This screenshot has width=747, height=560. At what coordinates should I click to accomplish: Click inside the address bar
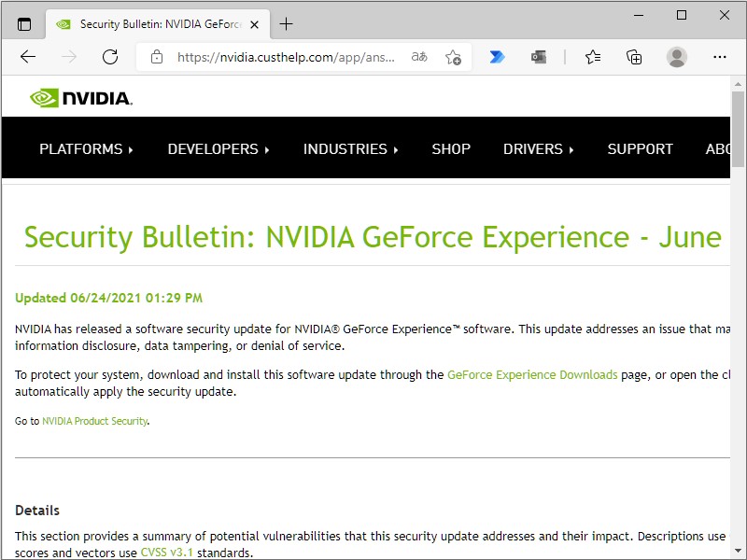pos(280,57)
